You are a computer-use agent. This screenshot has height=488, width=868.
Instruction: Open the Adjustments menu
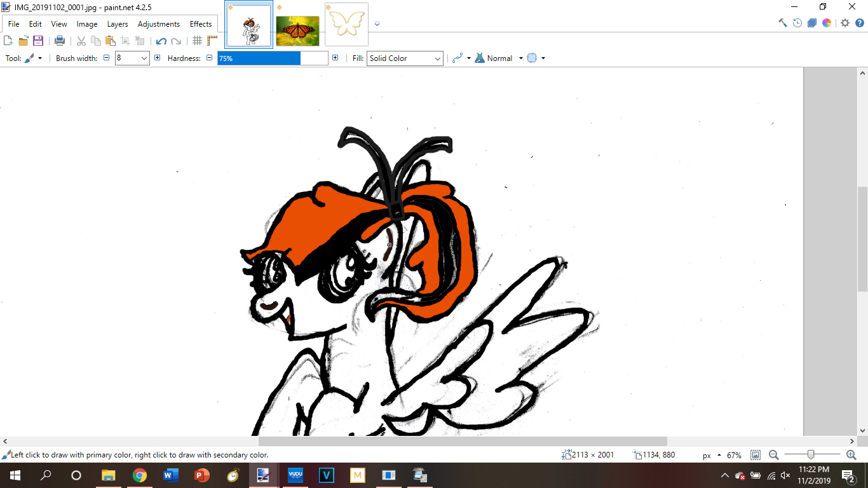click(159, 24)
